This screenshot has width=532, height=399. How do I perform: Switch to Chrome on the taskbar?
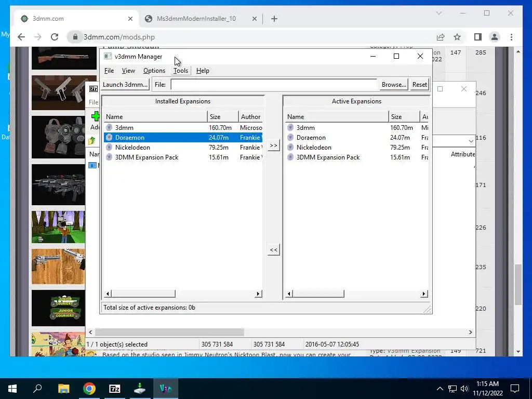click(89, 389)
